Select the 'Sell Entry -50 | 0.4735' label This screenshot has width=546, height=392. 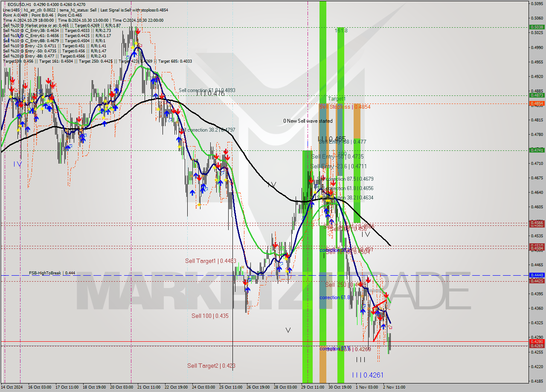pyautogui.click(x=337, y=157)
